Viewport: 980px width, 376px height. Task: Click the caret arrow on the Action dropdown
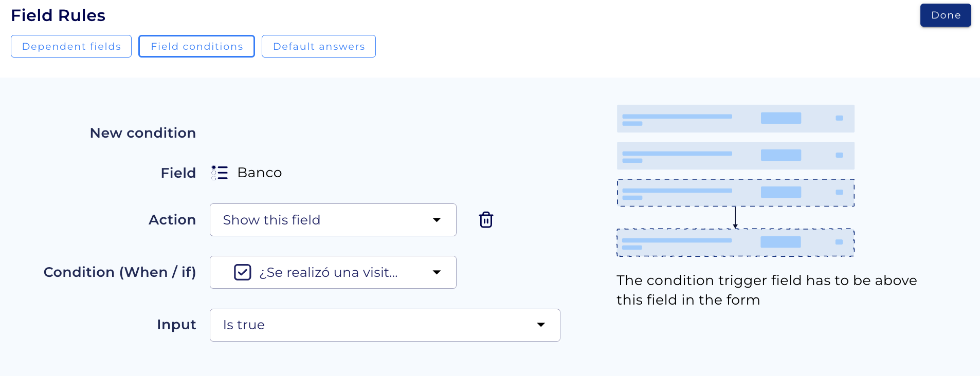point(437,219)
